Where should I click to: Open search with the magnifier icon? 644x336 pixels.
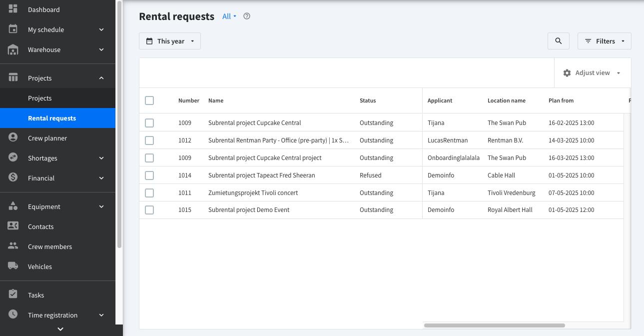[x=558, y=41]
